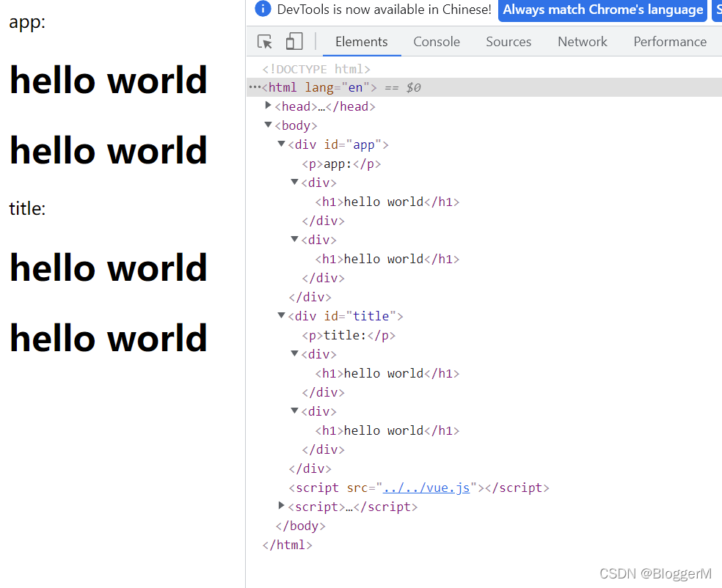
Task: Collapse the body element
Action: pos(268,125)
